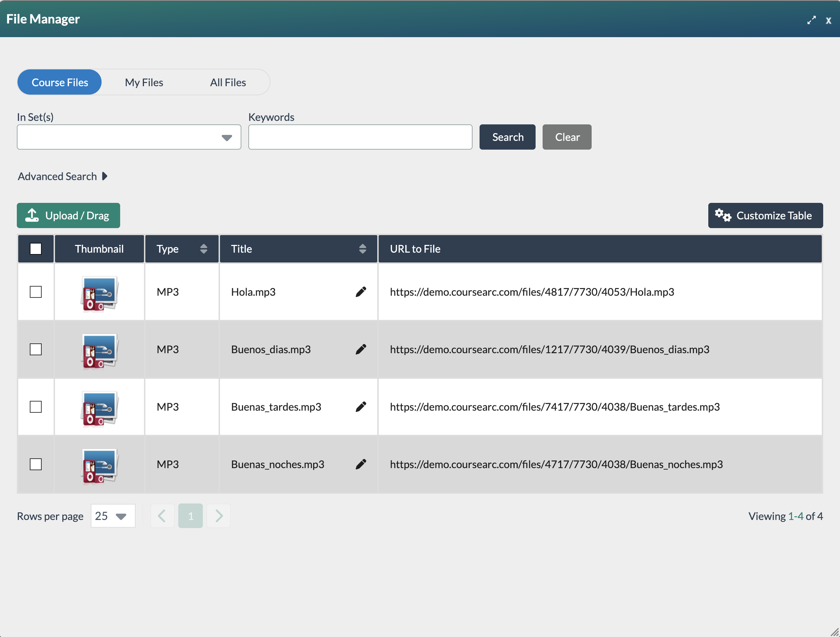Viewport: 840px width, 637px height.
Task: Check the box for Buenas_tardes.mp3
Action: point(36,407)
